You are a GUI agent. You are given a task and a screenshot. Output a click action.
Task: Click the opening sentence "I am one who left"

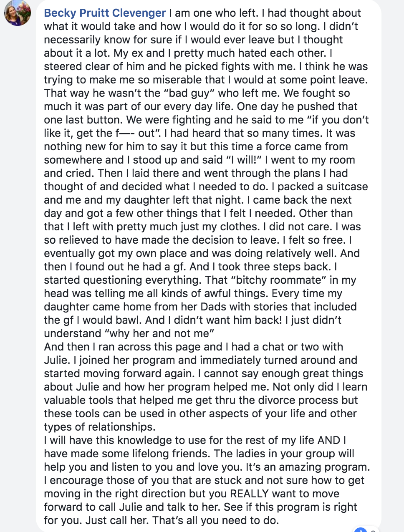(x=212, y=13)
